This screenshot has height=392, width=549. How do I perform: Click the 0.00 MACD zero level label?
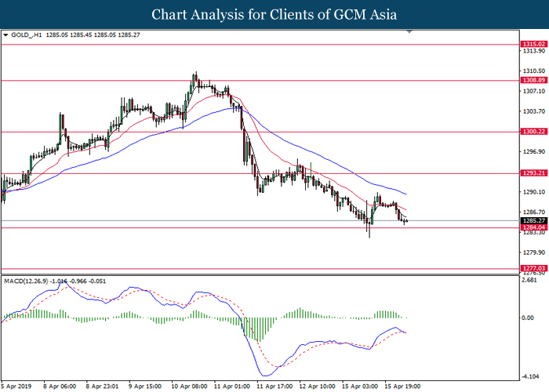click(x=529, y=318)
